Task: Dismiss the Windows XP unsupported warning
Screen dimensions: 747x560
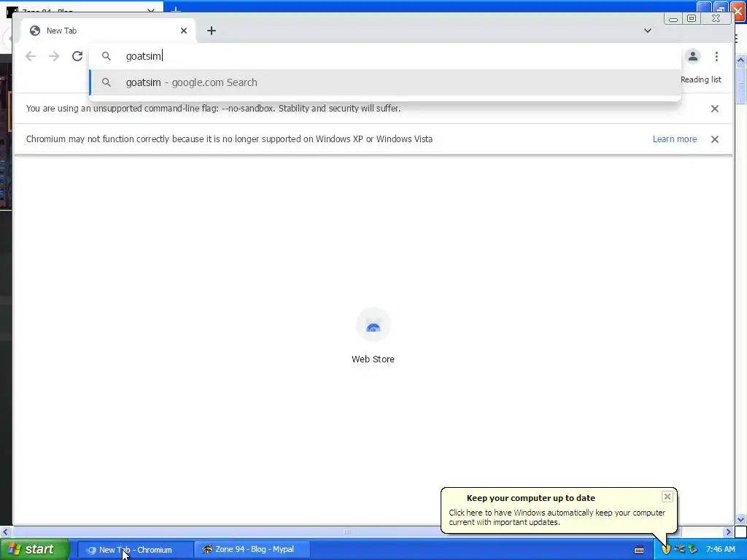Action: click(715, 139)
